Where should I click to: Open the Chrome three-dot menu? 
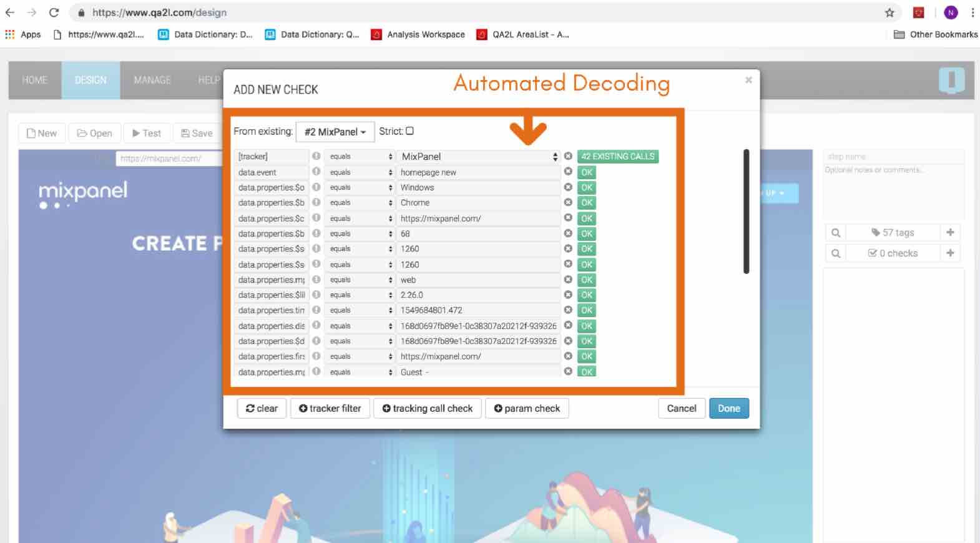[973, 12]
